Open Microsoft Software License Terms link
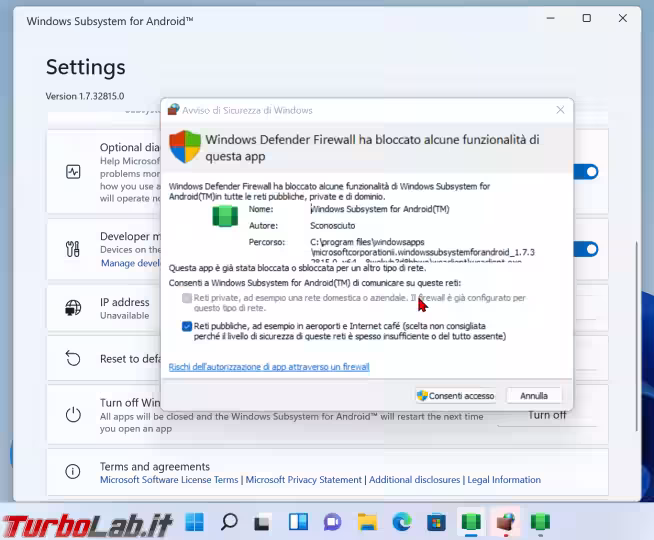 coord(169,480)
